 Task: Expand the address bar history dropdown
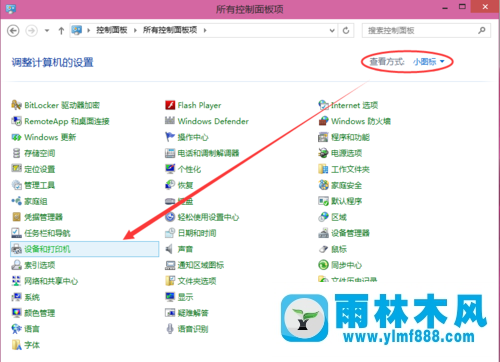(332, 31)
